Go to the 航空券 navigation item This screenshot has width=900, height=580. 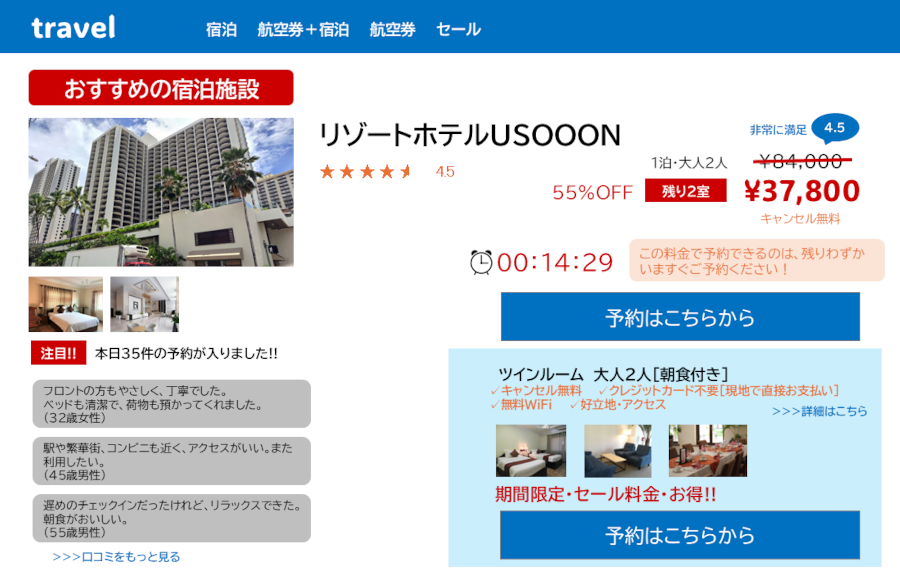tap(392, 30)
